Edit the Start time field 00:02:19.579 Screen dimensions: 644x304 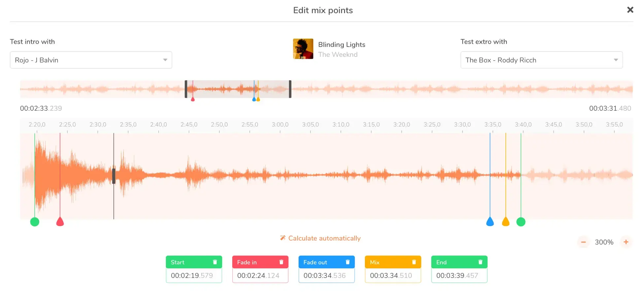tap(194, 276)
